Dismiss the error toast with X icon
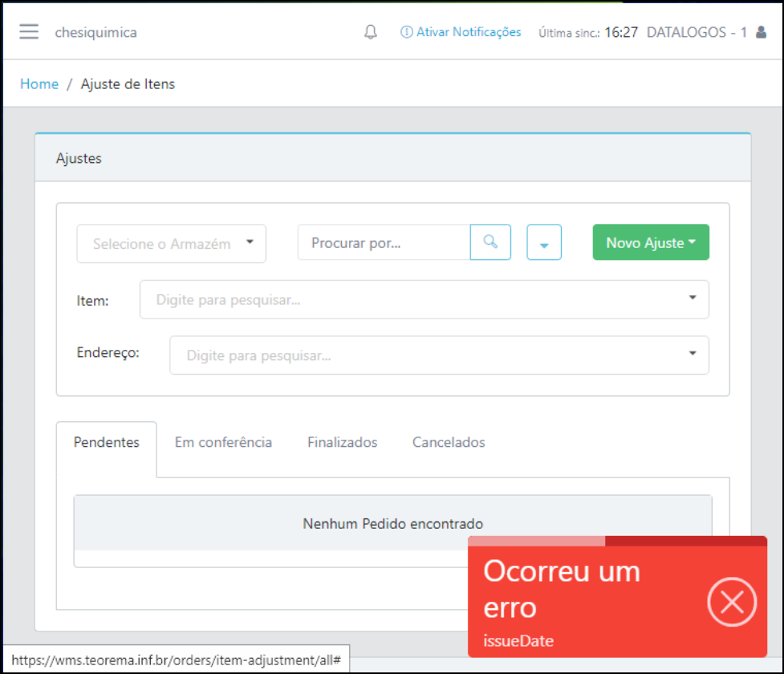Image resolution: width=784 pixels, height=674 pixels. [732, 602]
